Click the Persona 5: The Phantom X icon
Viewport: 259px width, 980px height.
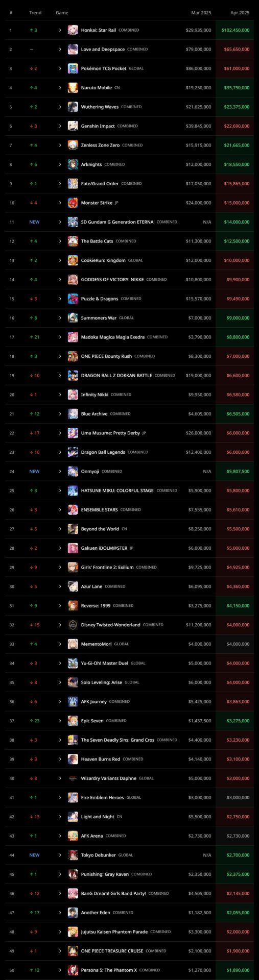pos(73,970)
